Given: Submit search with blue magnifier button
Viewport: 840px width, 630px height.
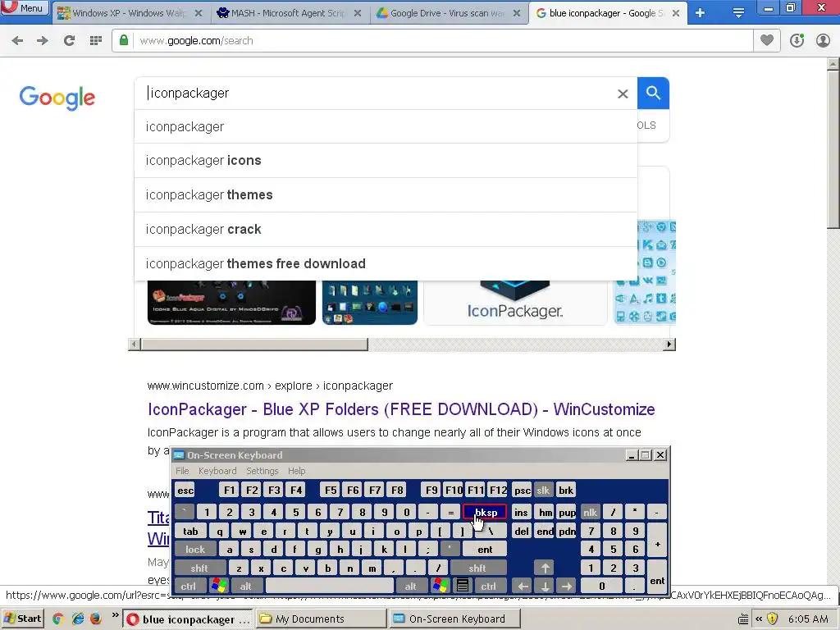Looking at the screenshot, I should [x=653, y=94].
